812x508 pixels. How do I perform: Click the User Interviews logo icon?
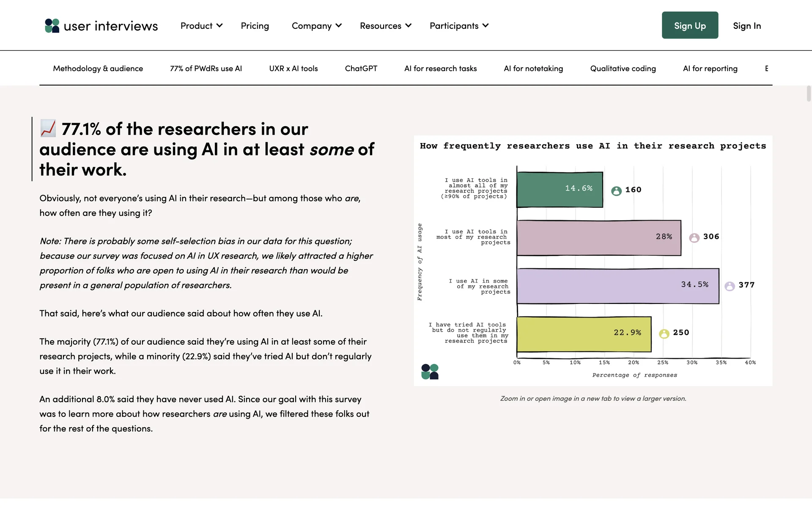pos(52,26)
